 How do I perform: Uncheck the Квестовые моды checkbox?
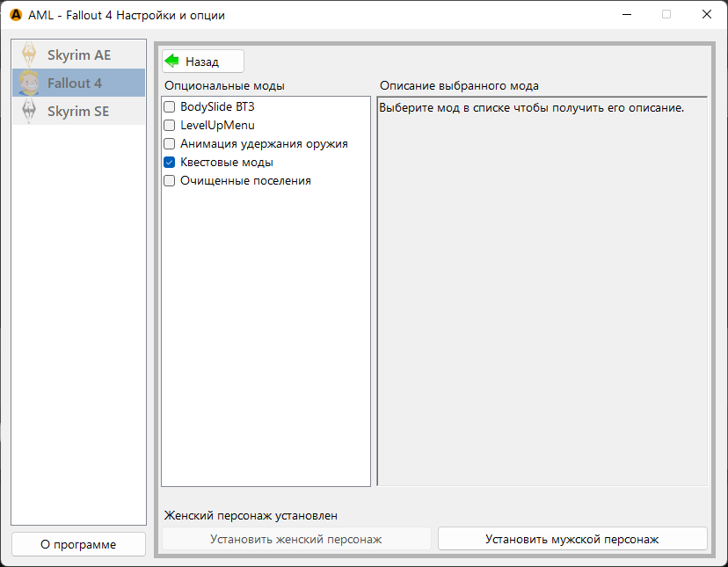[170, 162]
